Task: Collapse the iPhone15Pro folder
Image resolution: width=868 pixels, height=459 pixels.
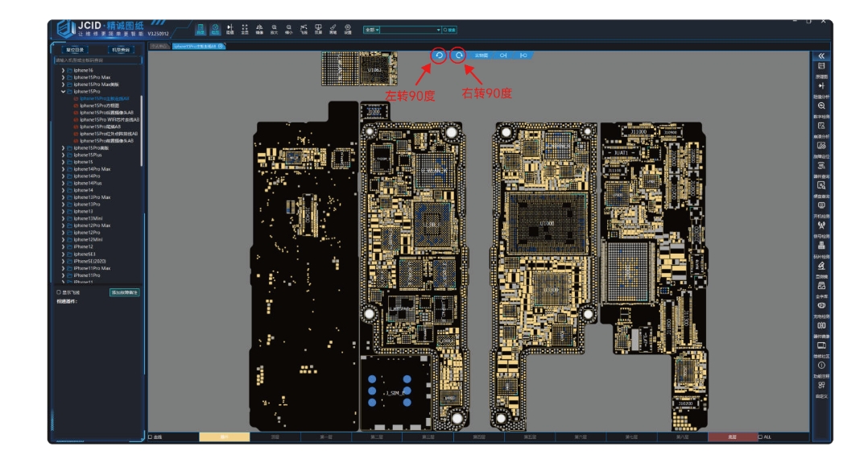Action: [63, 92]
